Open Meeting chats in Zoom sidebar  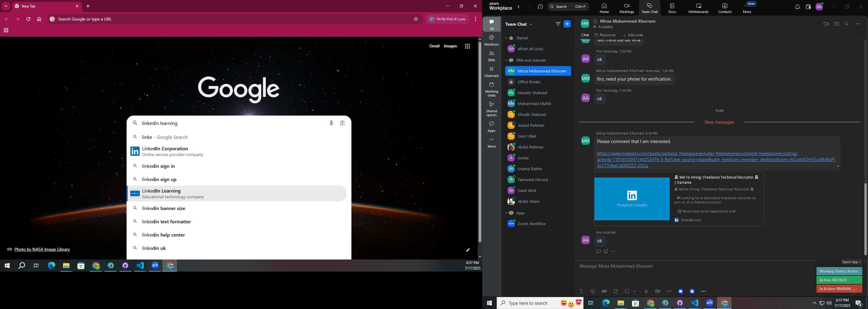[492, 89]
